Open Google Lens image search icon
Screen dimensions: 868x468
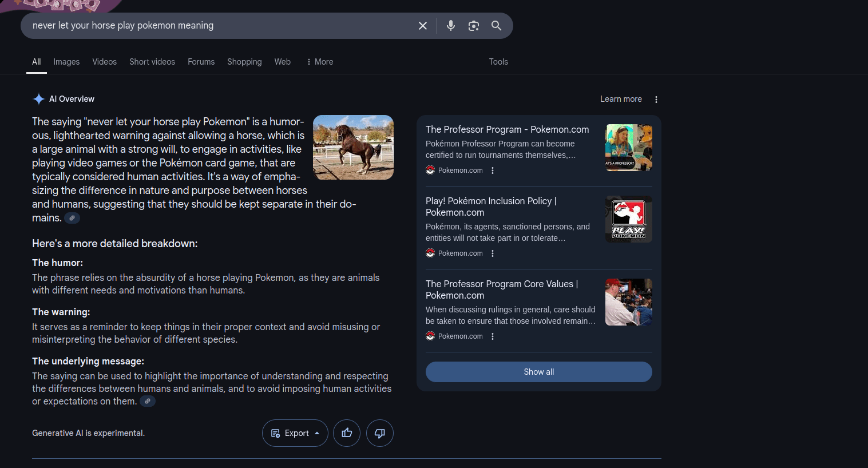pos(473,26)
